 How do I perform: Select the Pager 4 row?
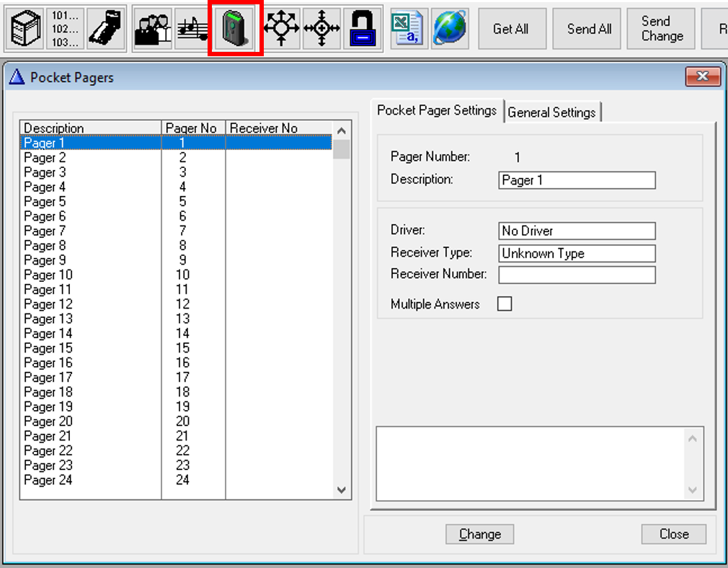(177, 187)
